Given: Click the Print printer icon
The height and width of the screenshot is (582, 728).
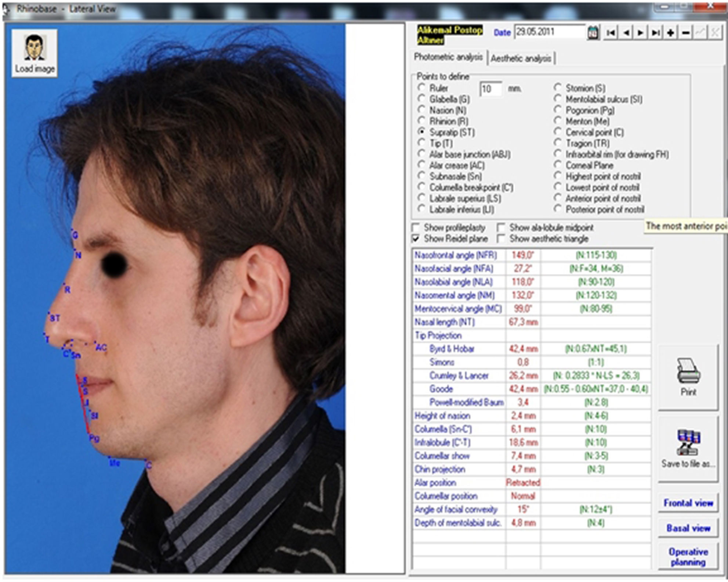Looking at the screenshot, I should tap(688, 371).
